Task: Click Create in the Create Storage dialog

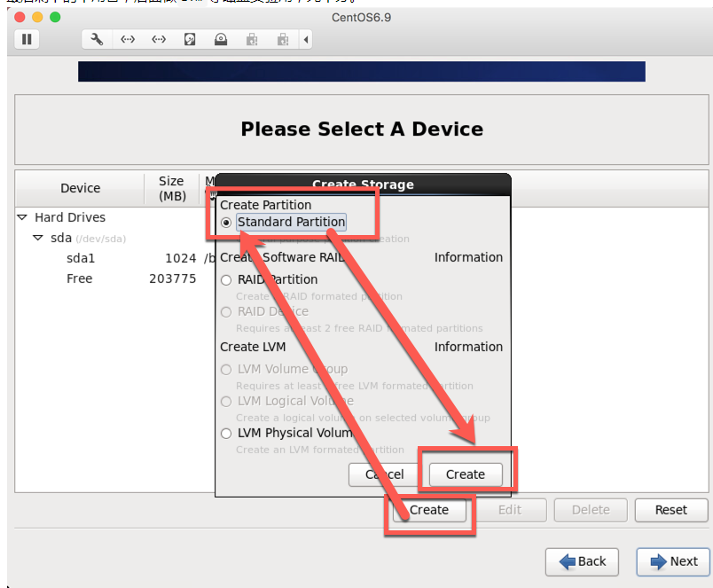Action: point(465,474)
